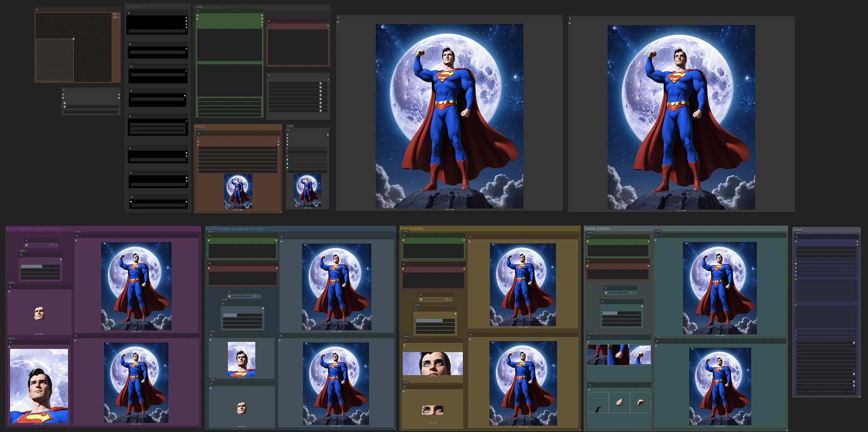Screen dimensions: 868x432
Task: Open the bottom preview image in Face2 Detailer
Action: click(336, 384)
